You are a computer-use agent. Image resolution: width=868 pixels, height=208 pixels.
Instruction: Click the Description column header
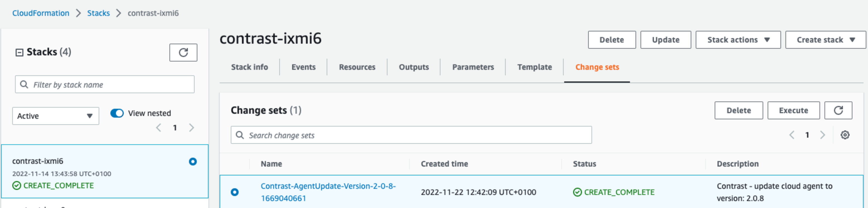coord(737,164)
